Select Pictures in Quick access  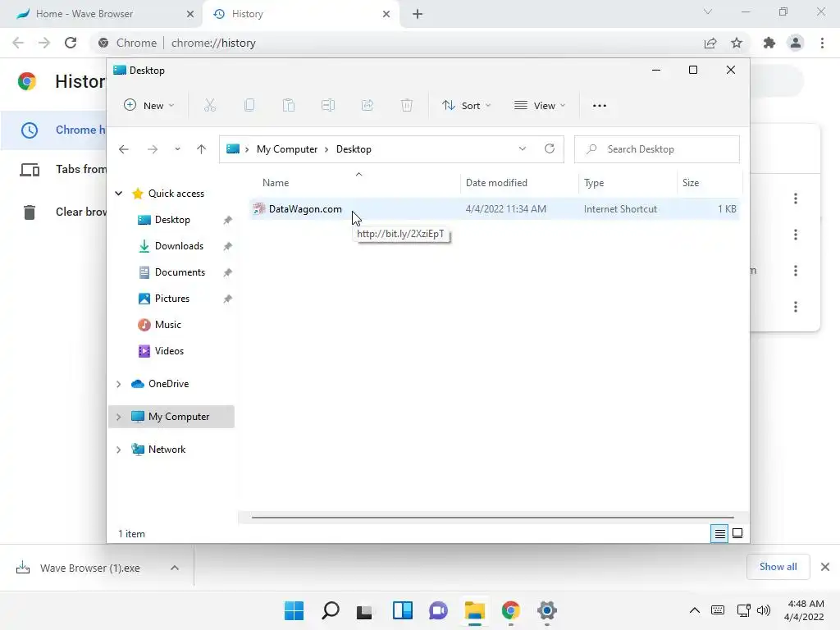point(171,299)
